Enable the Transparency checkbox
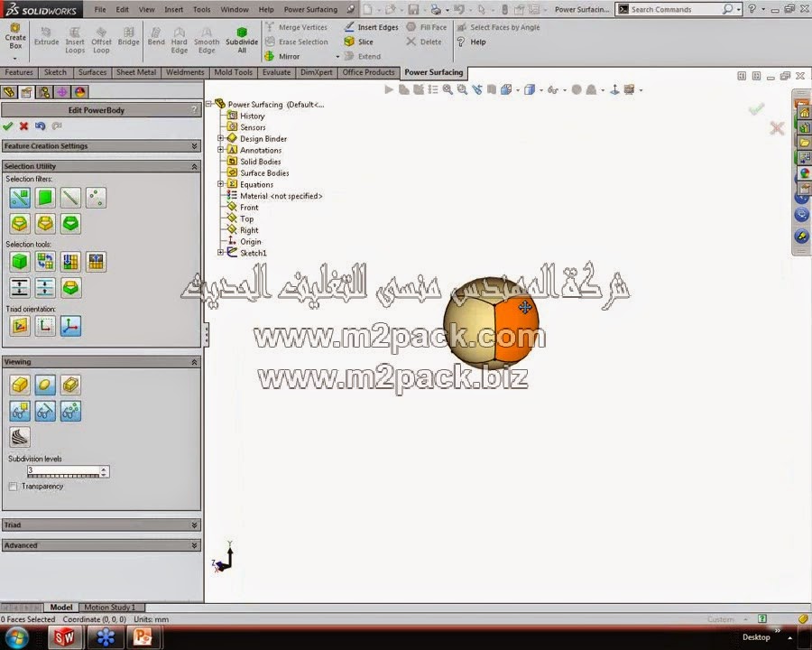Screen dimensions: 812x650 pyautogui.click(x=13, y=487)
